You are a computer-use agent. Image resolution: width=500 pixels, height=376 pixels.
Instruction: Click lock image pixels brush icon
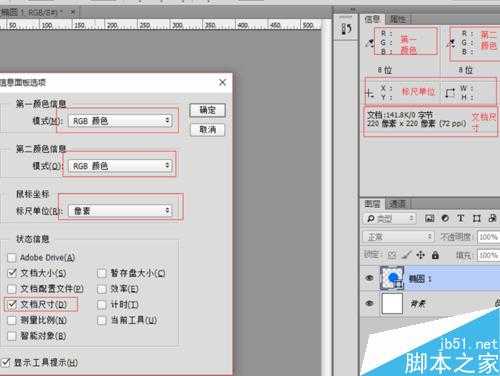pyautogui.click(x=406, y=255)
